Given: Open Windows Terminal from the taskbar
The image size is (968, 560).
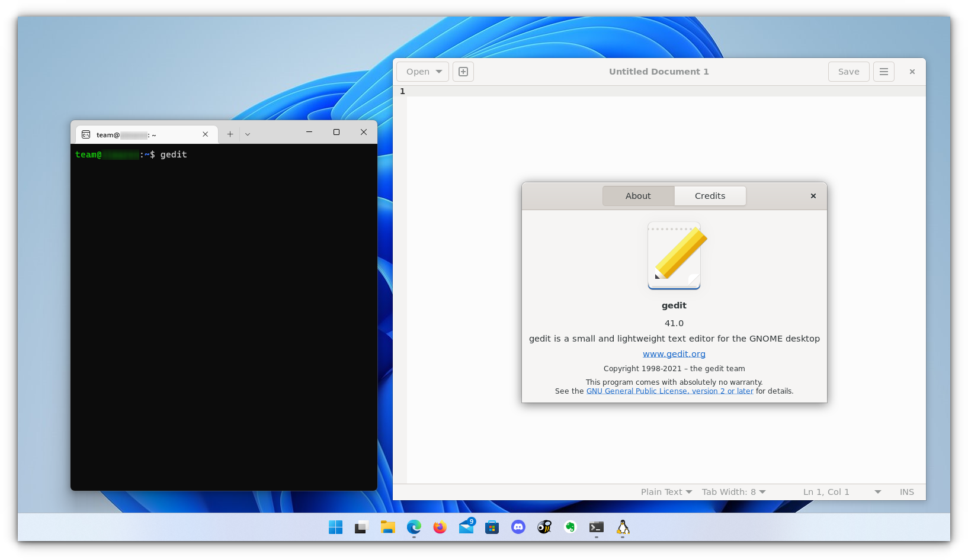Looking at the screenshot, I should 596,527.
